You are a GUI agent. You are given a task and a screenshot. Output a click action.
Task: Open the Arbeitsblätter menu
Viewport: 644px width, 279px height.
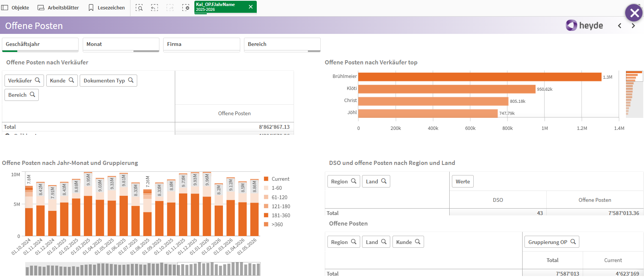point(58,8)
